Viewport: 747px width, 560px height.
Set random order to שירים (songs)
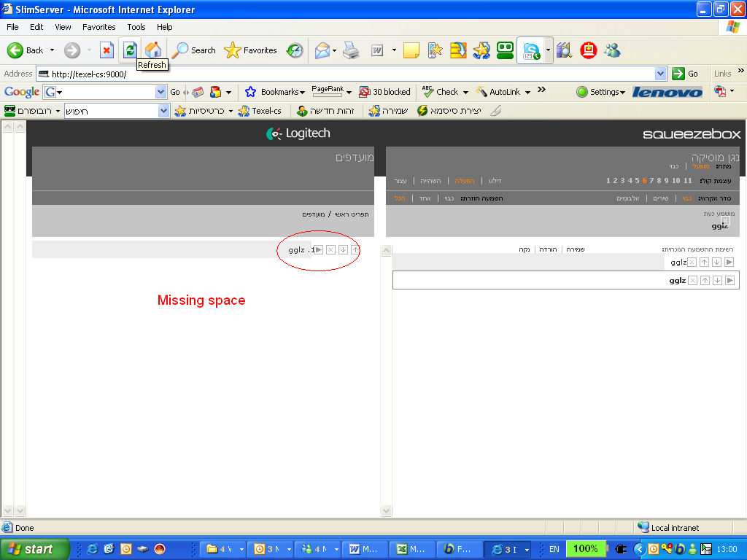click(660, 198)
